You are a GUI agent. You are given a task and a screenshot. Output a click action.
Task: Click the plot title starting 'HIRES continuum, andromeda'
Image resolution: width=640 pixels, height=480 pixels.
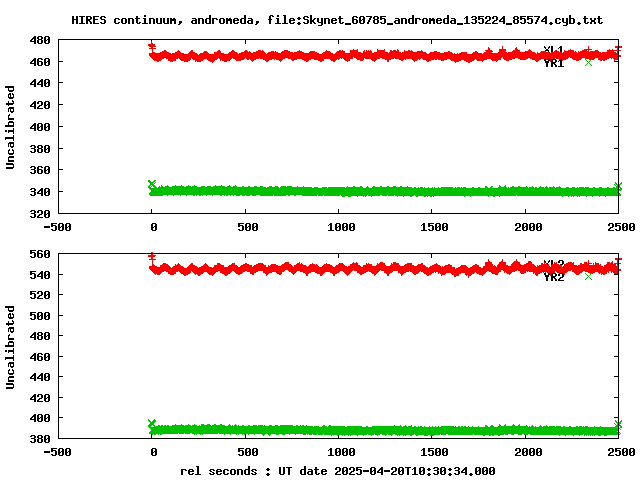337,20
